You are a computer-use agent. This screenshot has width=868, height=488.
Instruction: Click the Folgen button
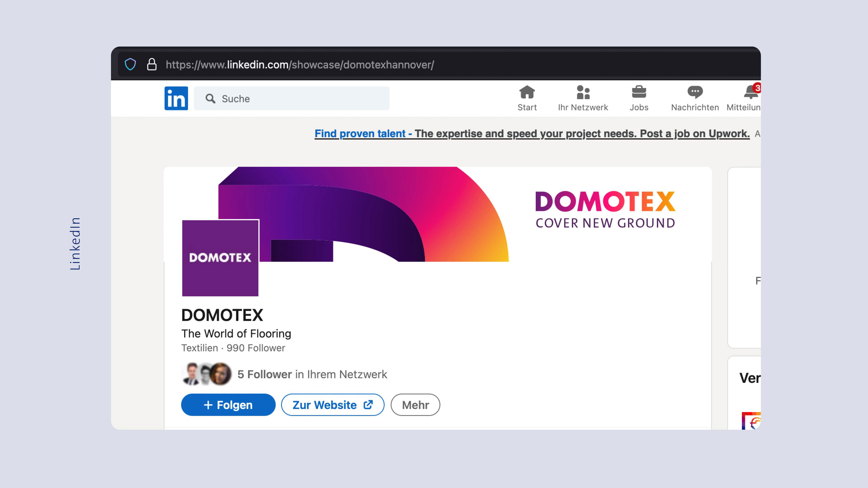228,405
